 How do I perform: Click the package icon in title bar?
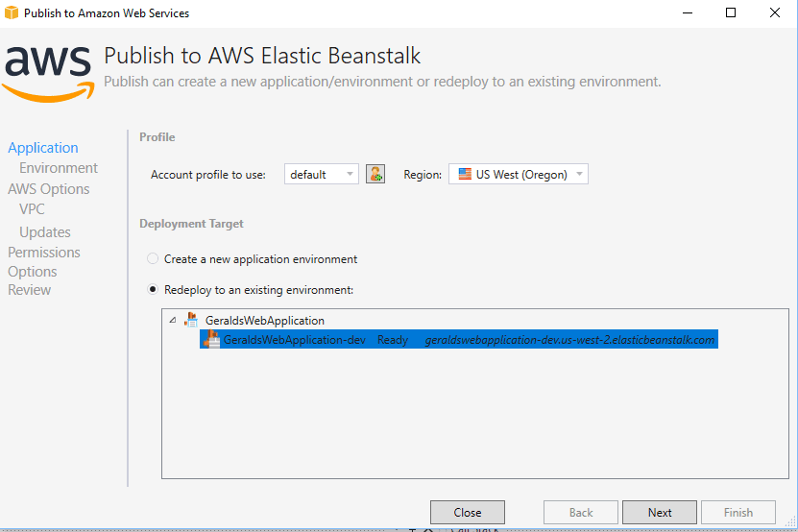coord(12,12)
